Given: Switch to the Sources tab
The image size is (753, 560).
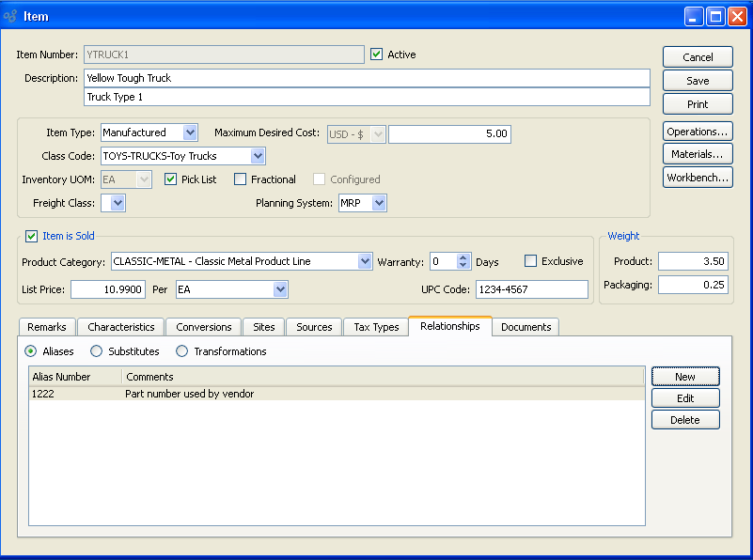Looking at the screenshot, I should (x=314, y=327).
